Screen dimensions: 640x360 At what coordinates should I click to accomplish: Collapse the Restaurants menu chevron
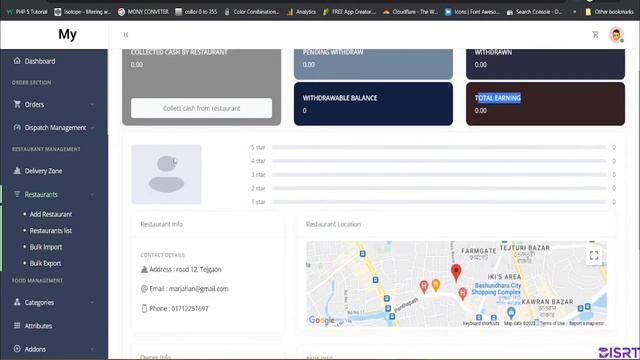pos(92,195)
